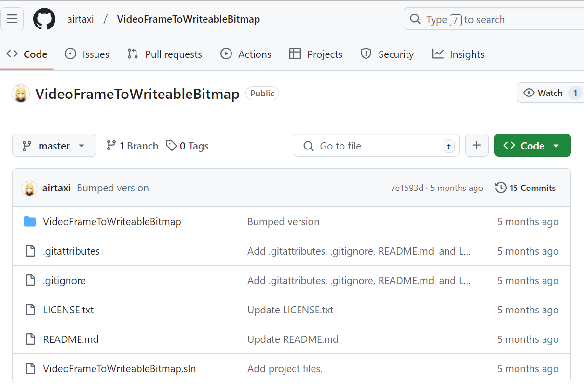
Task: Click the GitHub logo icon
Action: (44, 19)
